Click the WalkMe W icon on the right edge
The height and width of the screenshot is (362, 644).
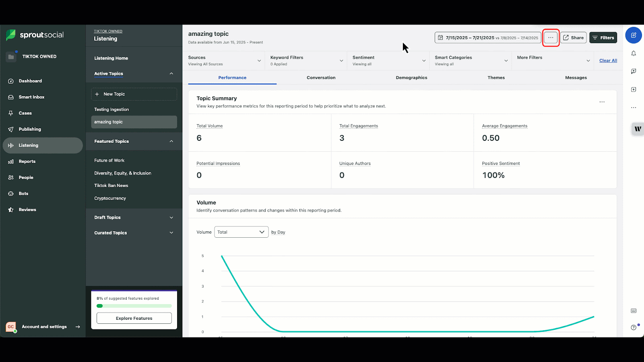tap(637, 129)
